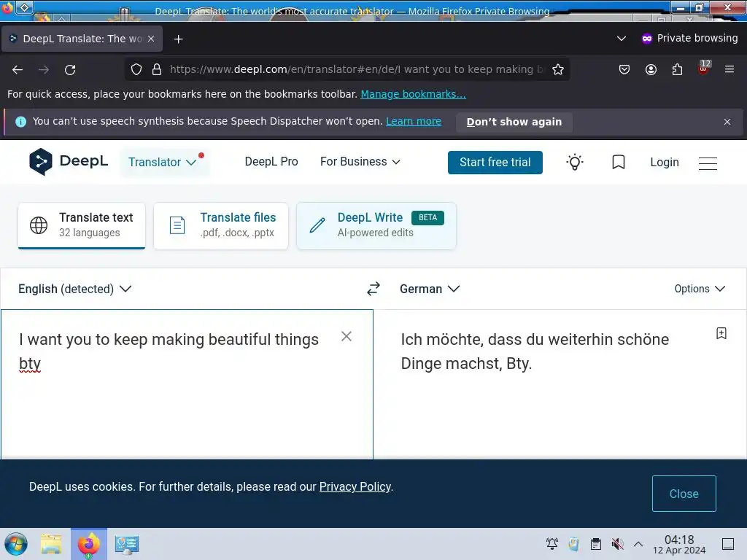
Task: Open the German target language dropdown
Action: [x=430, y=289]
